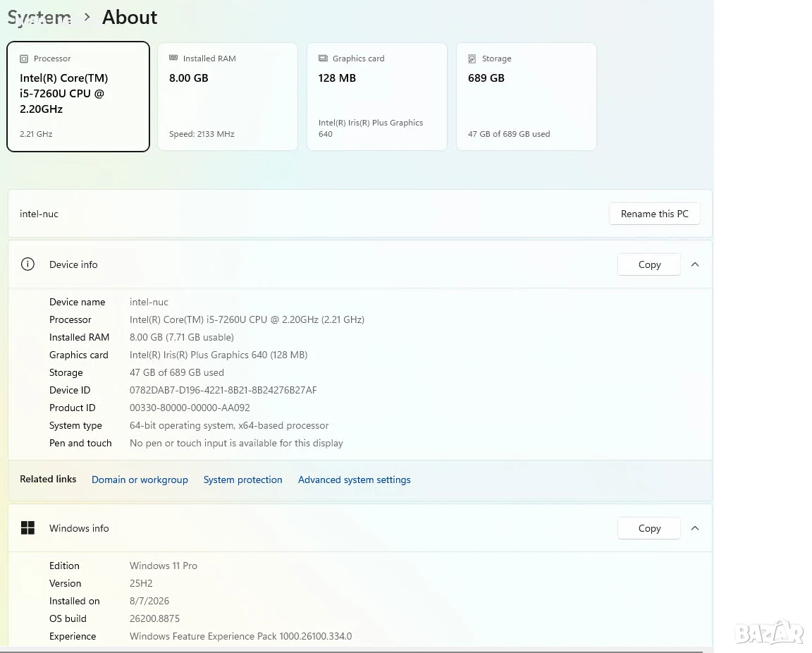Viewport: 812px width, 653px height.
Task: Click the Related links label
Action: pyautogui.click(x=48, y=479)
